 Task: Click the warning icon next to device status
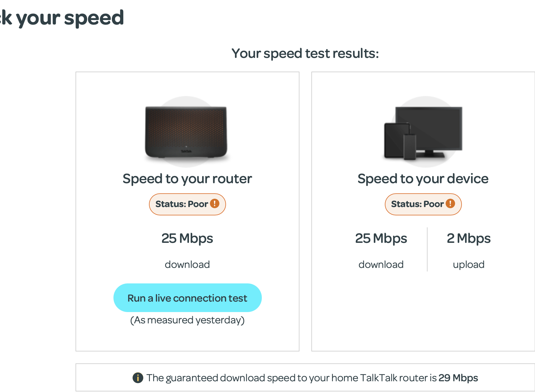point(450,204)
